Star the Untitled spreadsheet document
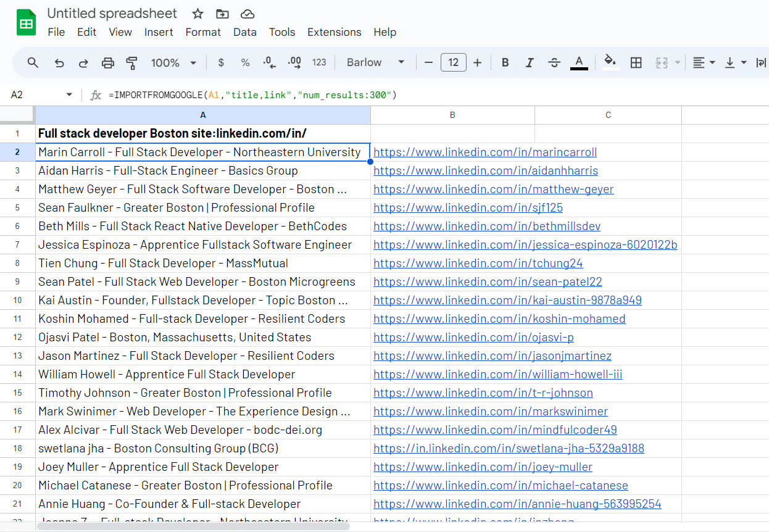Image resolution: width=769 pixels, height=532 pixels. point(197,14)
